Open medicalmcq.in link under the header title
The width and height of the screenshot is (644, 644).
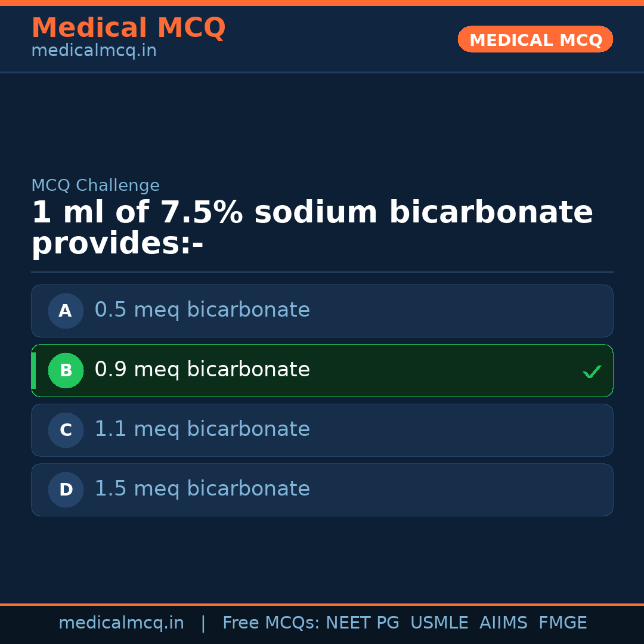pyautogui.click(x=94, y=51)
